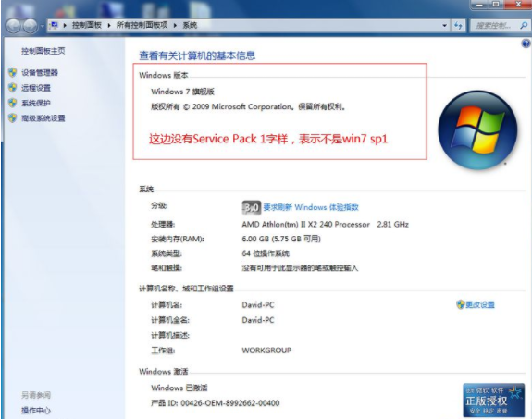Click the 正版授权 genuine software badge
Screen dimensions: 532x419
(494, 400)
